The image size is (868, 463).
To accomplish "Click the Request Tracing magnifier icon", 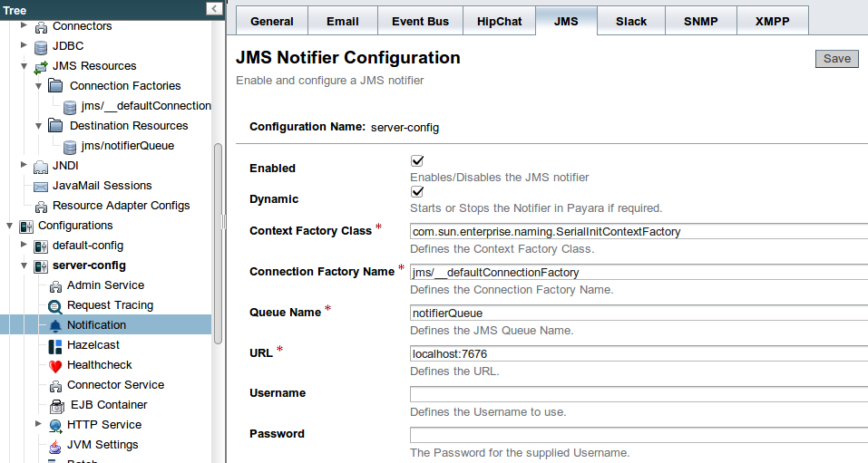I will point(55,306).
